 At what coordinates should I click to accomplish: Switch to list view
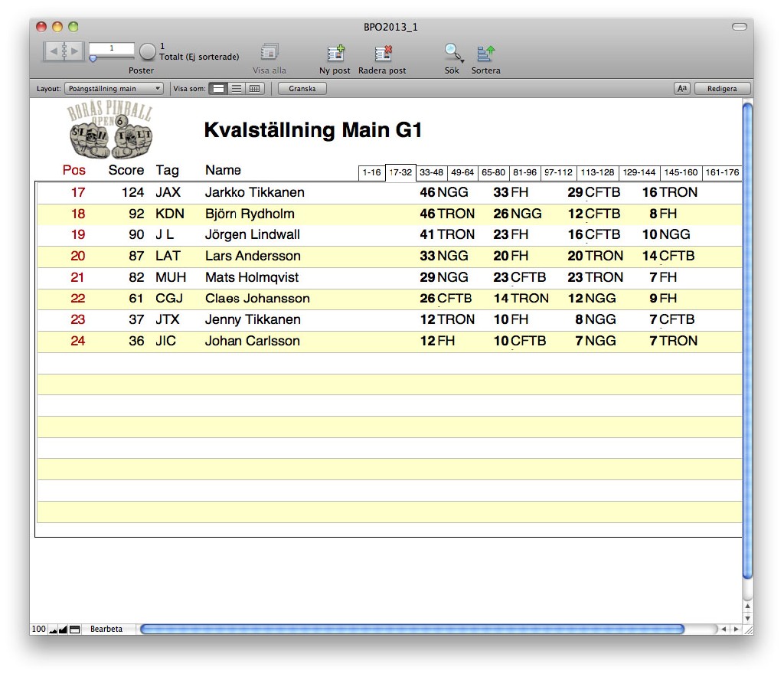(237, 89)
